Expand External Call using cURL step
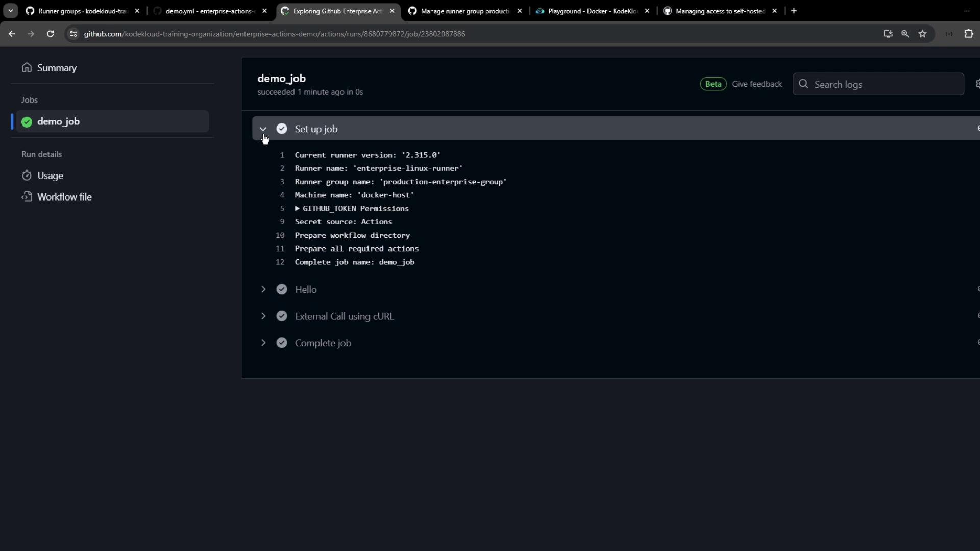 pos(263,316)
